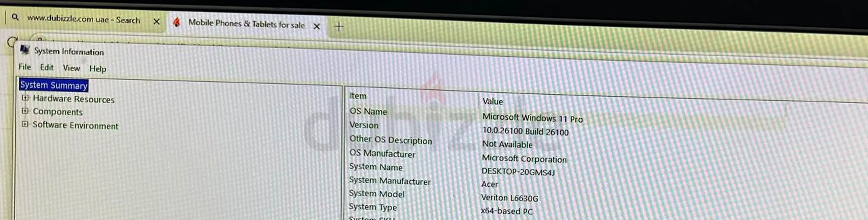Click the Acer manufacturer value

coord(490,184)
